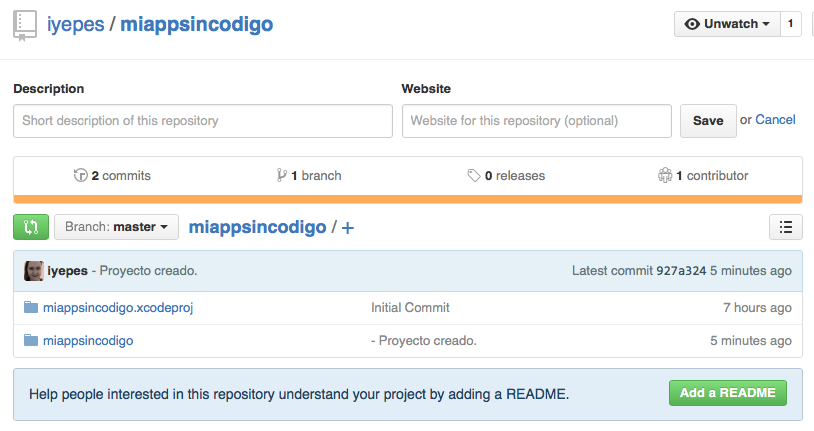Open the miappsincodigo.xcodeproj folder link
The height and width of the screenshot is (431, 814).
coord(118,308)
